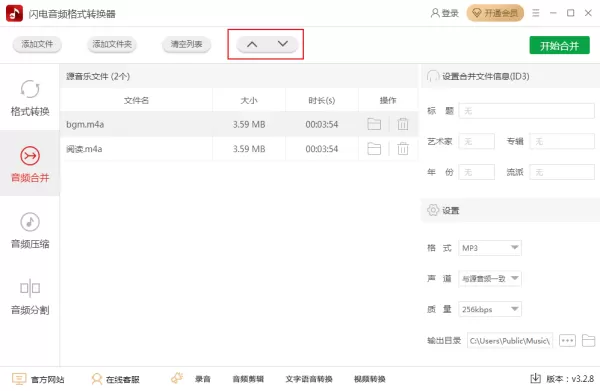600x391 pixels.
Task: Move selected file up with up arrow
Action: point(252,44)
